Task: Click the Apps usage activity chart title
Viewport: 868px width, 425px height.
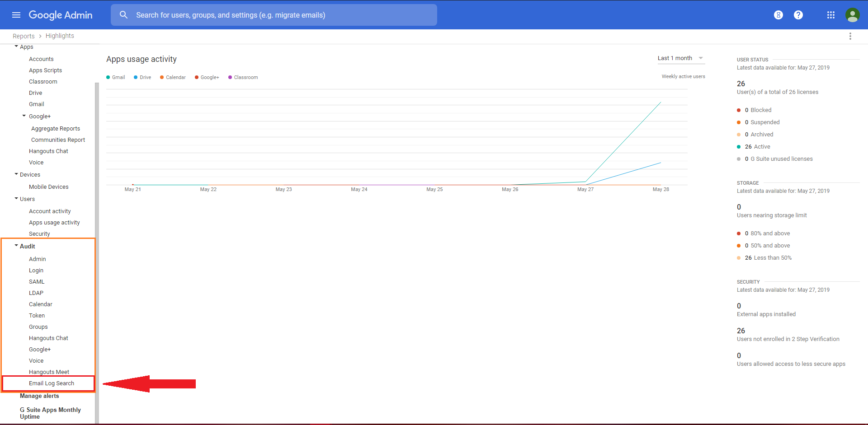Action: (142, 59)
